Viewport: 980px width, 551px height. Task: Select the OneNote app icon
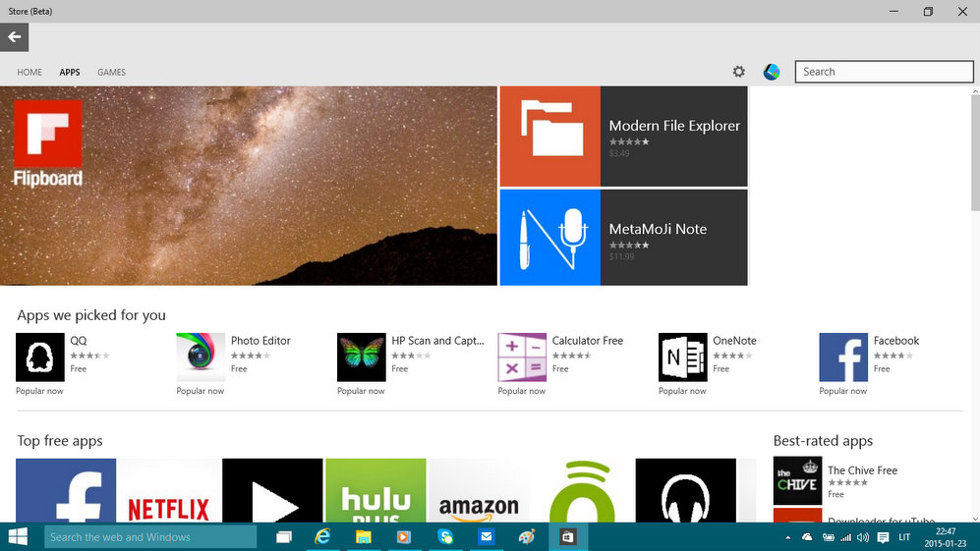pyautogui.click(x=682, y=357)
